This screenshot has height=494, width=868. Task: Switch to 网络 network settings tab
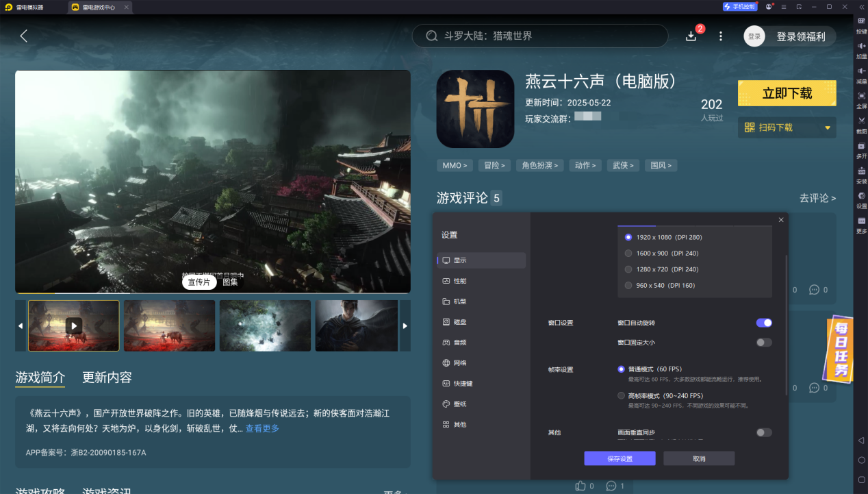coord(481,363)
